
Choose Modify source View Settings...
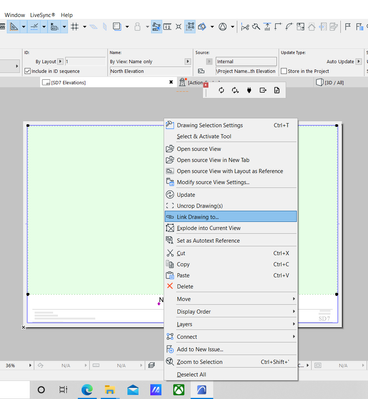pos(231,182)
